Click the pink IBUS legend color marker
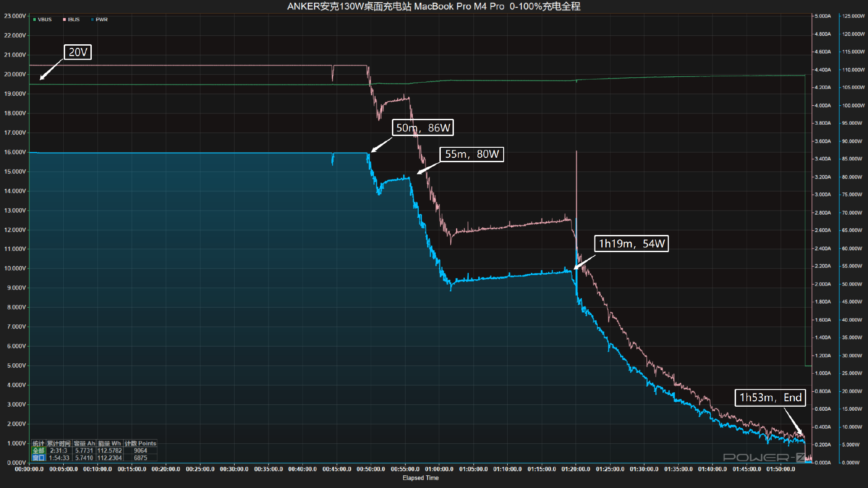Screen dimensions: 868x488 click(x=64, y=19)
